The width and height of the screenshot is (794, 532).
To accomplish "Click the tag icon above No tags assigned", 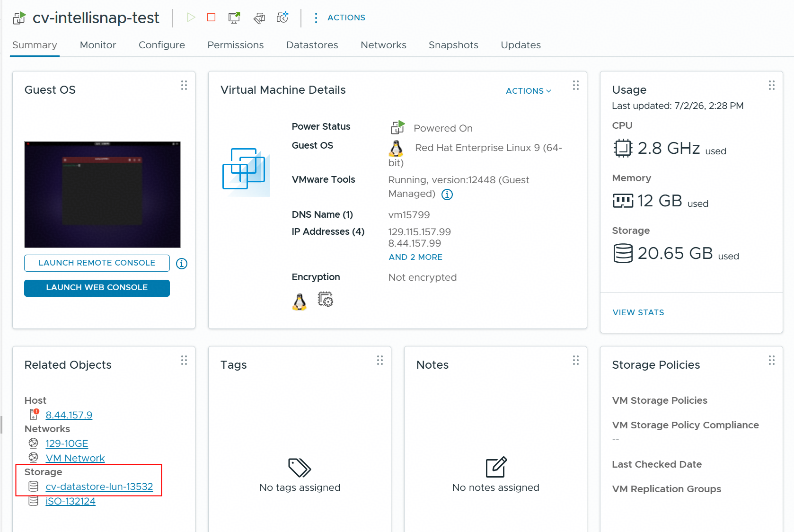I will click(x=300, y=468).
